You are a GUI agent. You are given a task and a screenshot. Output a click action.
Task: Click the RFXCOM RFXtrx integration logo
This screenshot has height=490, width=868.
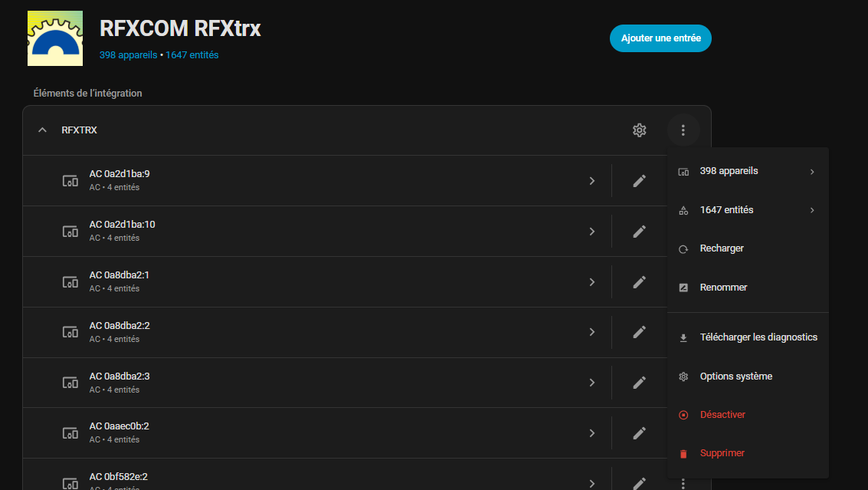(54, 38)
